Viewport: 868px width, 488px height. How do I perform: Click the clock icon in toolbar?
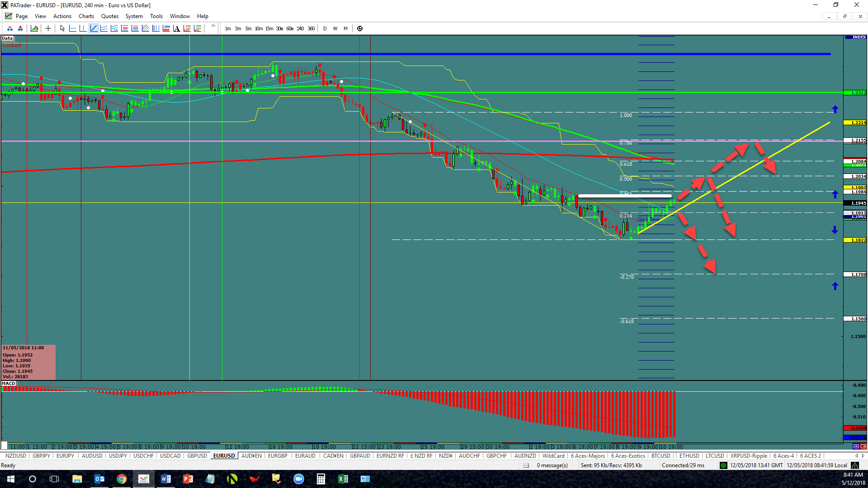360,28
